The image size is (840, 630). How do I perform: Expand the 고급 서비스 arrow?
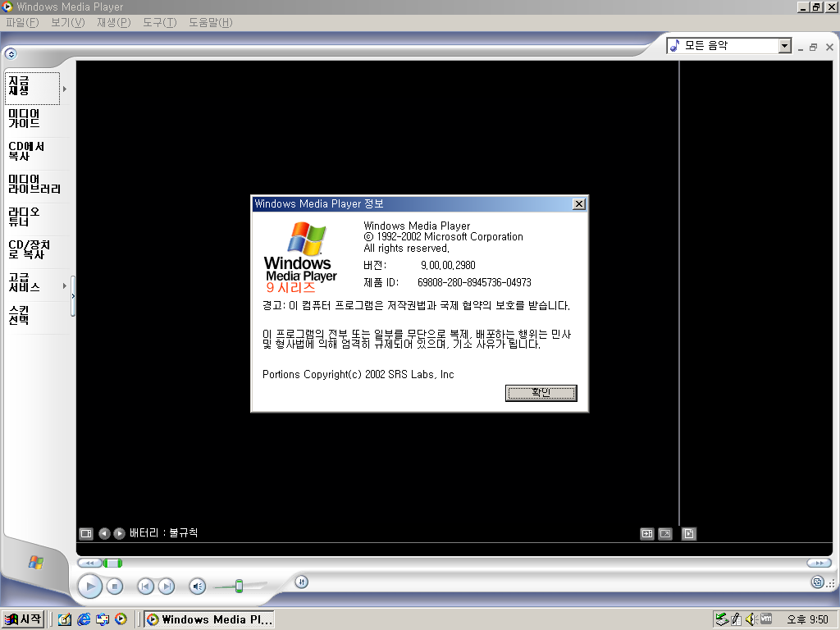coord(65,285)
